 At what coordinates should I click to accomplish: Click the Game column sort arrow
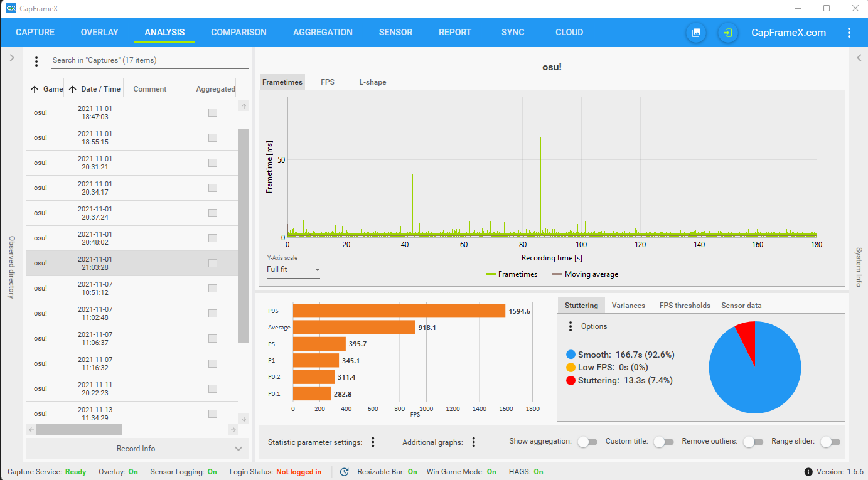pyautogui.click(x=35, y=89)
